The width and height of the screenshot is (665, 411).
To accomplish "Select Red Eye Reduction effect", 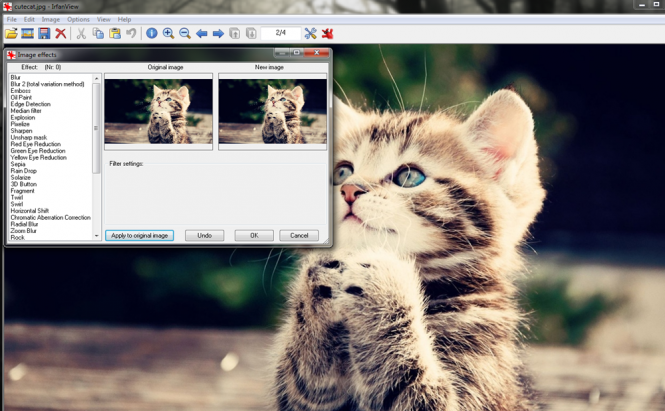I will (x=36, y=144).
